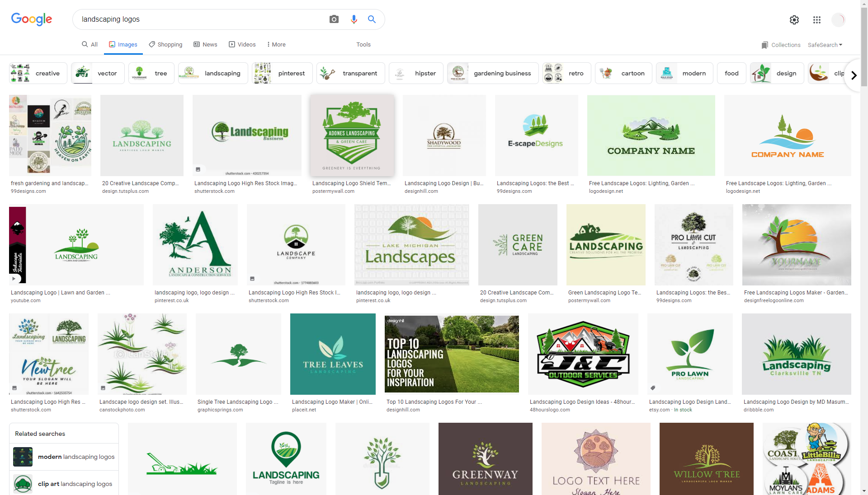This screenshot has height=495, width=868.
Task: Open the Pro Lawn Cut thumbnail
Action: [694, 244]
